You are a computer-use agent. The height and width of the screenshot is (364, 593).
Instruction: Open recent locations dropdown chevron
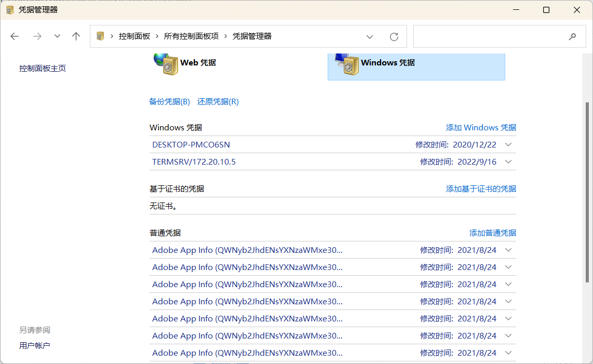(57, 36)
